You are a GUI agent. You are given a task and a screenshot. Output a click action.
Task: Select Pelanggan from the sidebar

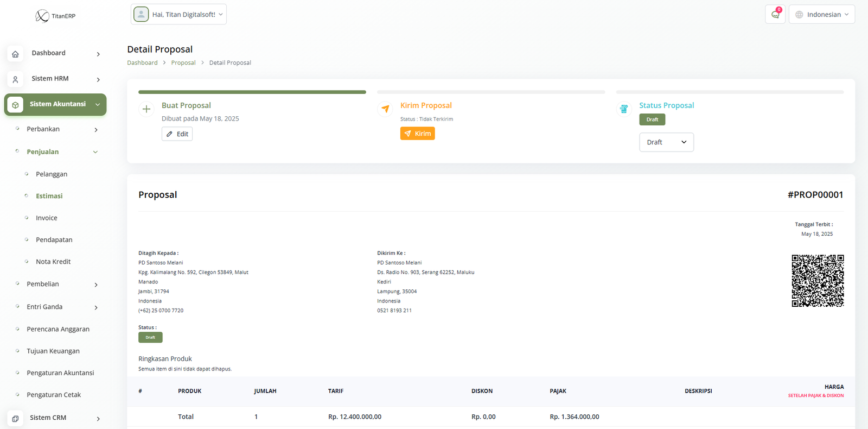pyautogui.click(x=52, y=174)
